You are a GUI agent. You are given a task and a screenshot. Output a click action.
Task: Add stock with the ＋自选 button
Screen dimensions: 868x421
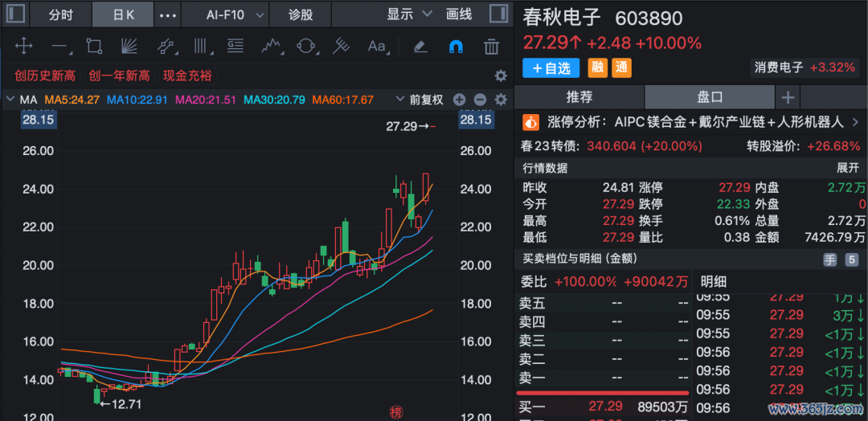pyautogui.click(x=551, y=68)
